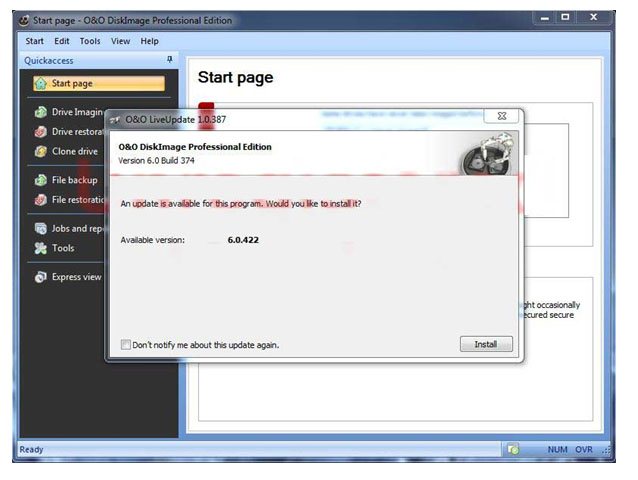The width and height of the screenshot is (638, 480).
Task: Click the OVR indicator in status bar
Action: click(584, 449)
